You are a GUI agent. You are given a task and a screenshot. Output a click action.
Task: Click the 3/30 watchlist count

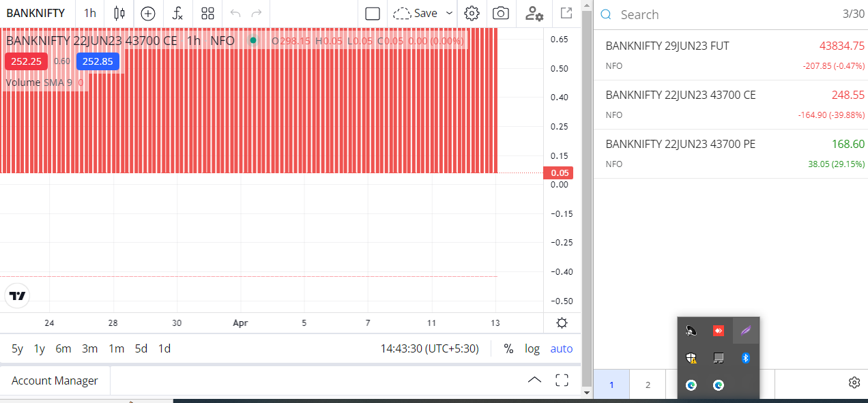pos(854,14)
